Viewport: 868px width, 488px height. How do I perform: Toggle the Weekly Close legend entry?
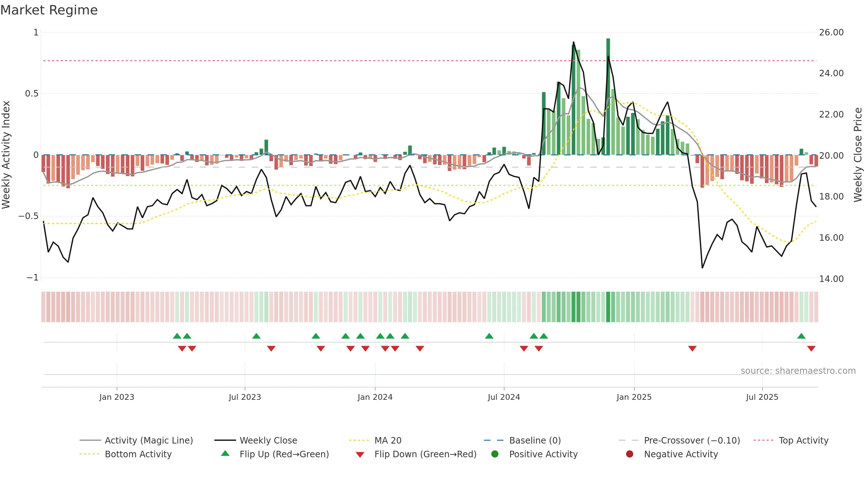coord(256,440)
